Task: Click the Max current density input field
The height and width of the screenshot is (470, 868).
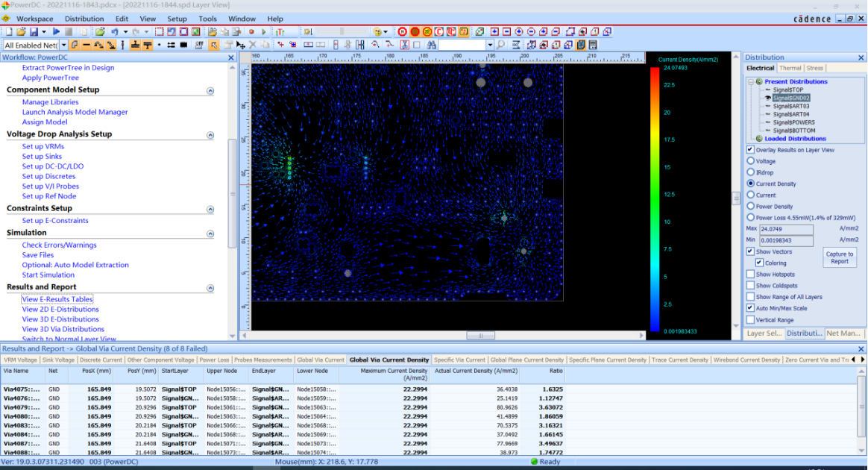Action: (x=786, y=228)
